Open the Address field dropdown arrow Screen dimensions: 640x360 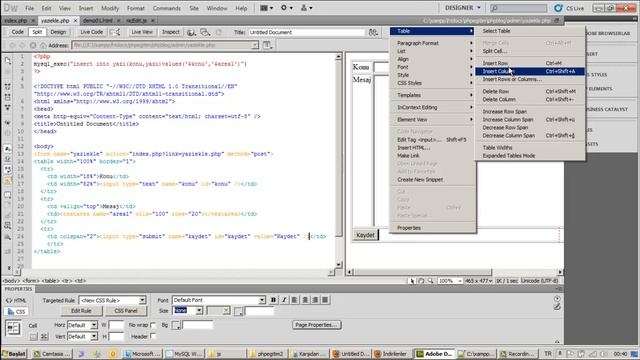tap(255, 45)
